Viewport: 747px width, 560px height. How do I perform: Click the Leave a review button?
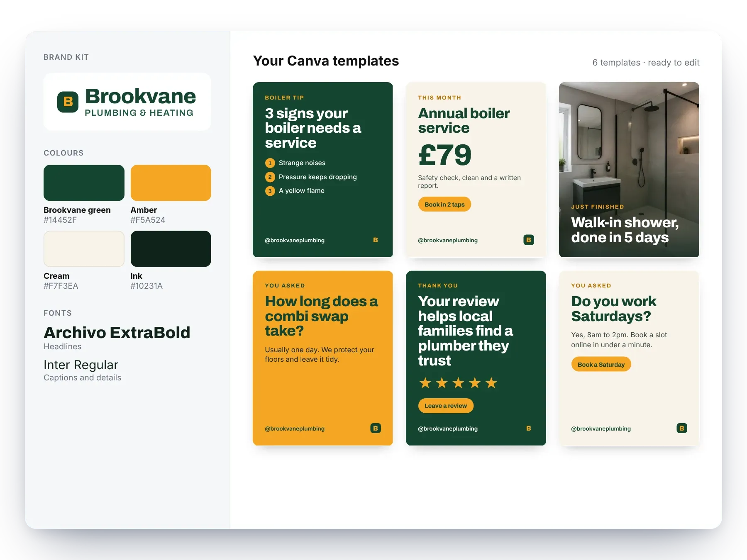[x=446, y=406]
